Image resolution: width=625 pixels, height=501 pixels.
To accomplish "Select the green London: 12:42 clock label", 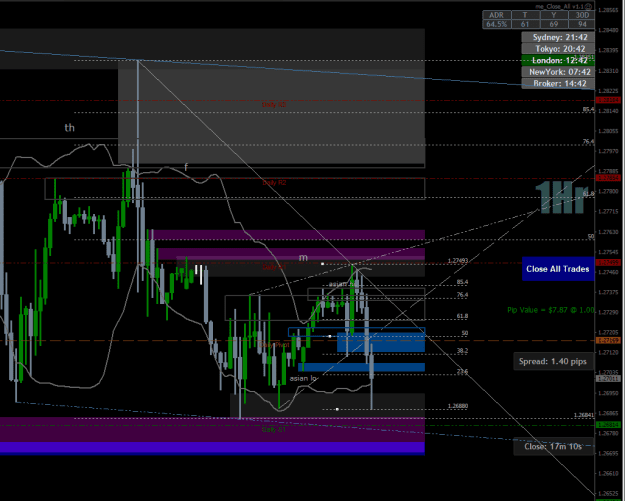I will (558, 61).
